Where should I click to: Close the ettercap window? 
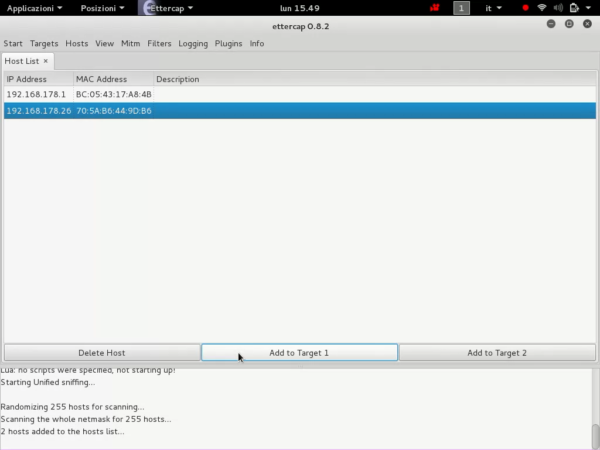[x=587, y=24]
